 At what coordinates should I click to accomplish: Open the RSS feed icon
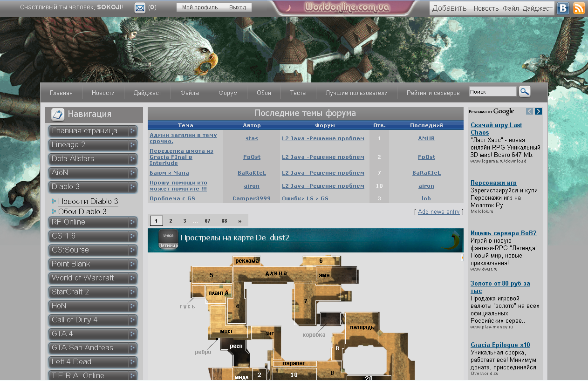click(x=579, y=8)
